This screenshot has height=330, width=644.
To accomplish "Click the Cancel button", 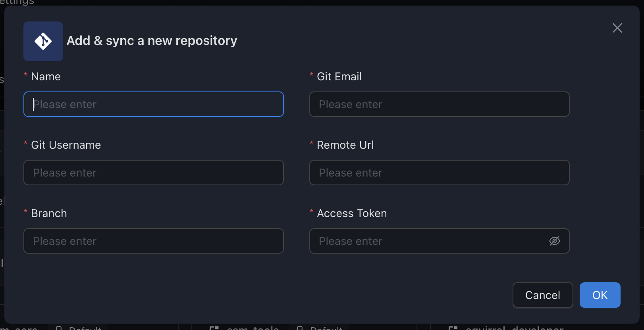I will pyautogui.click(x=543, y=295).
